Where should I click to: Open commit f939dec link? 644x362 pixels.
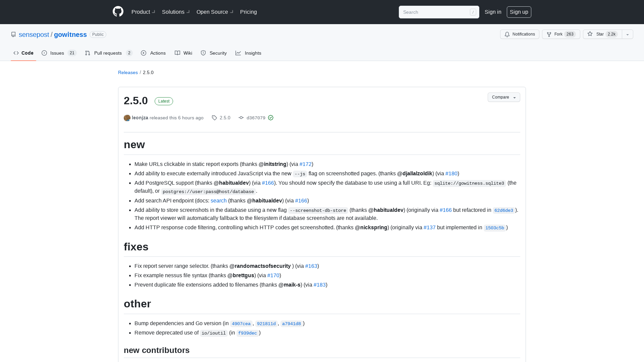click(248, 333)
